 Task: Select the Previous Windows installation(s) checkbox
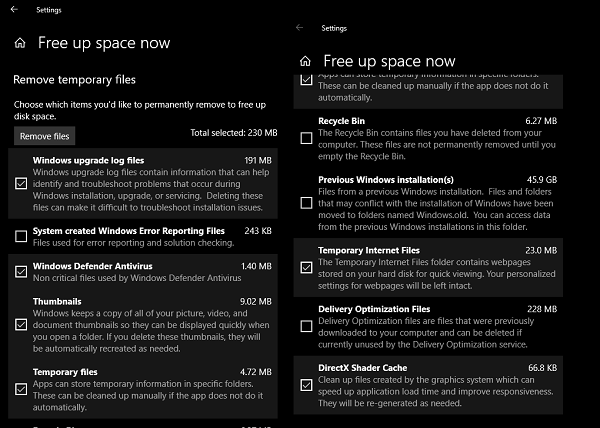coord(306,204)
